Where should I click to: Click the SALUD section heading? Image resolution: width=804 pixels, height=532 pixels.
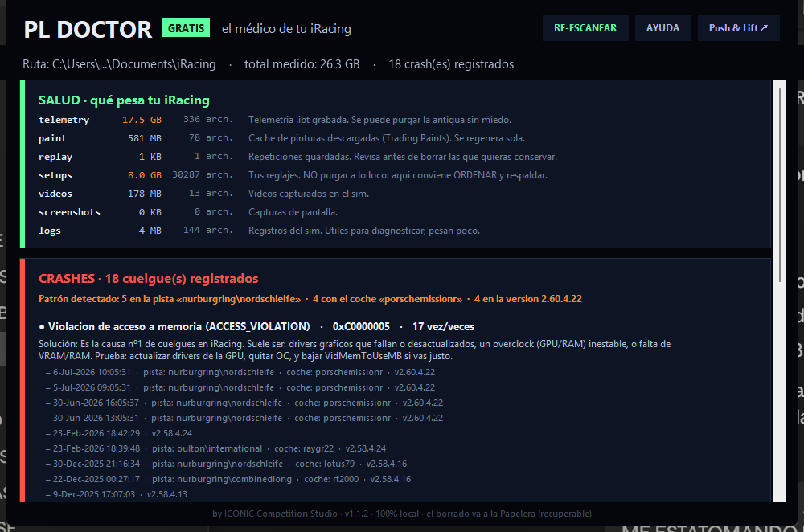pos(124,100)
